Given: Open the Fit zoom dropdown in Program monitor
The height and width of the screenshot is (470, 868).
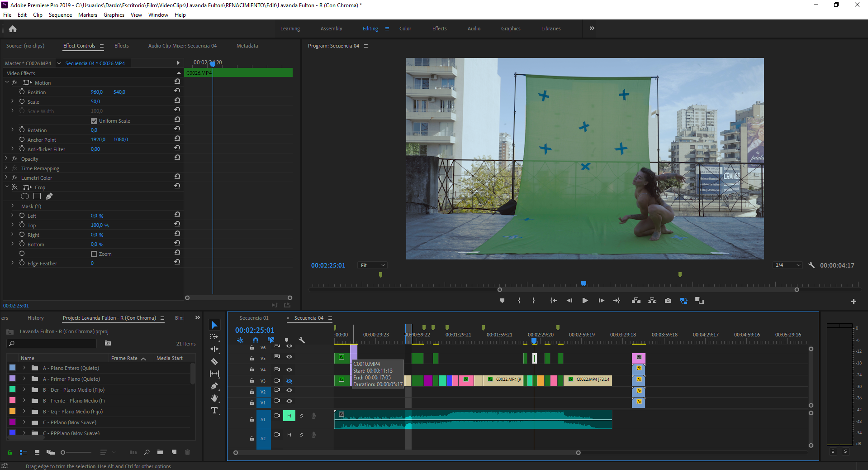Looking at the screenshot, I should click(x=372, y=265).
